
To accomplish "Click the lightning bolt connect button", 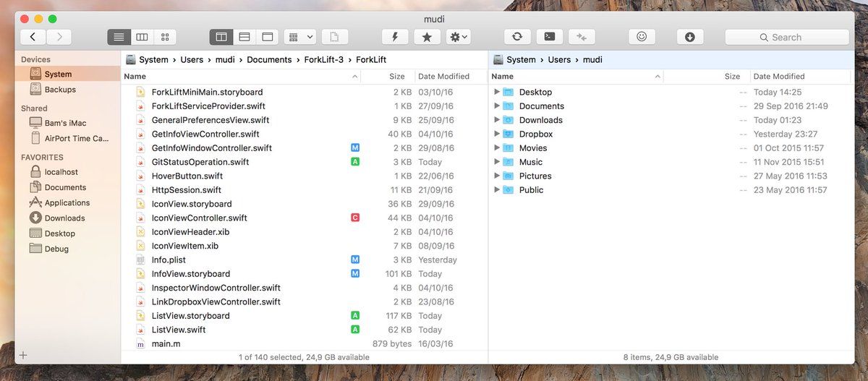I will pyautogui.click(x=394, y=37).
